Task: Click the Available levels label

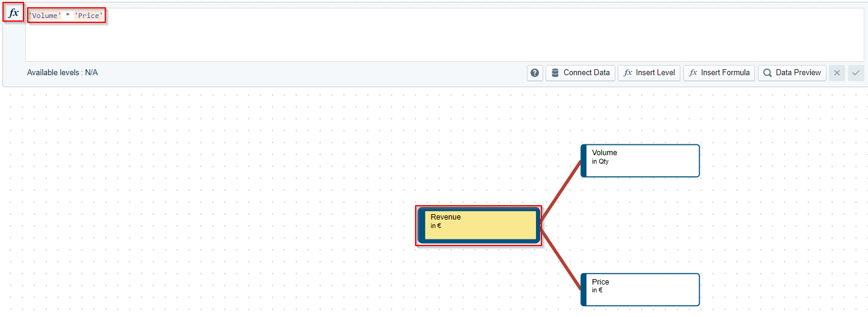Action: point(62,73)
